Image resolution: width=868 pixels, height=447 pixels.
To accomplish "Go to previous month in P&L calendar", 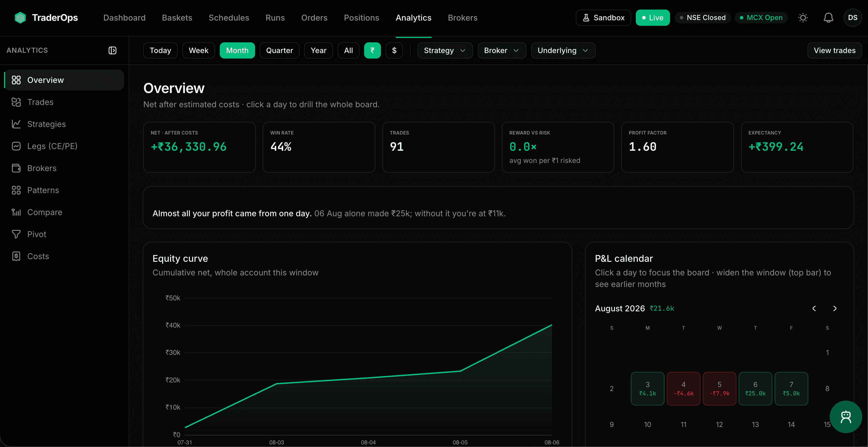I will [x=814, y=308].
